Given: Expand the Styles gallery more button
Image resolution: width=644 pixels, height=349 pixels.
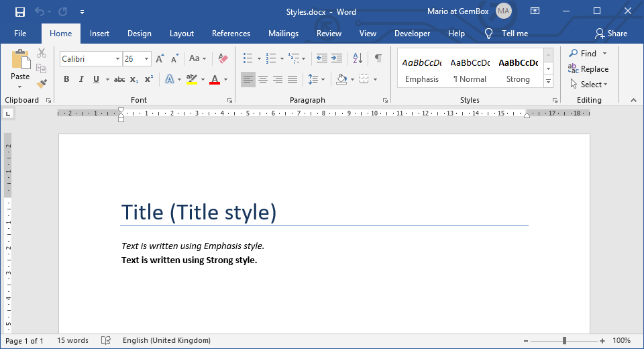Looking at the screenshot, I should click(x=548, y=81).
